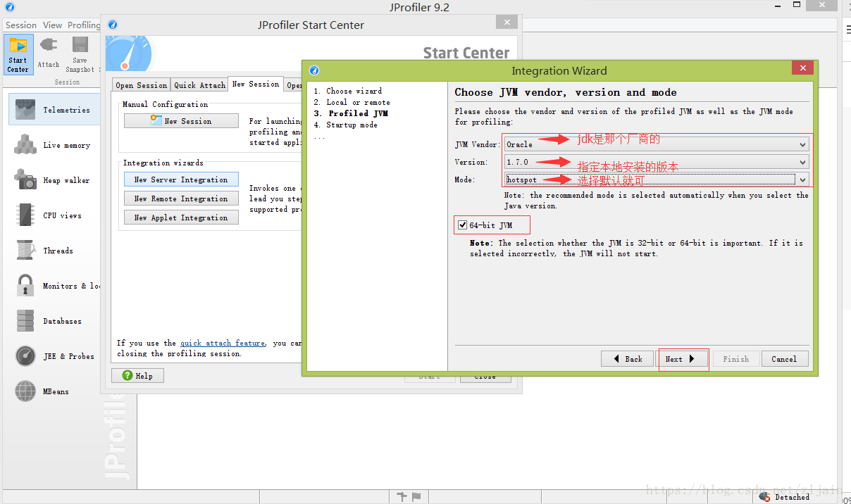Click the JProfiler logo in Integration Wizard title bar
Image resolution: width=851 pixels, height=504 pixels.
314,70
